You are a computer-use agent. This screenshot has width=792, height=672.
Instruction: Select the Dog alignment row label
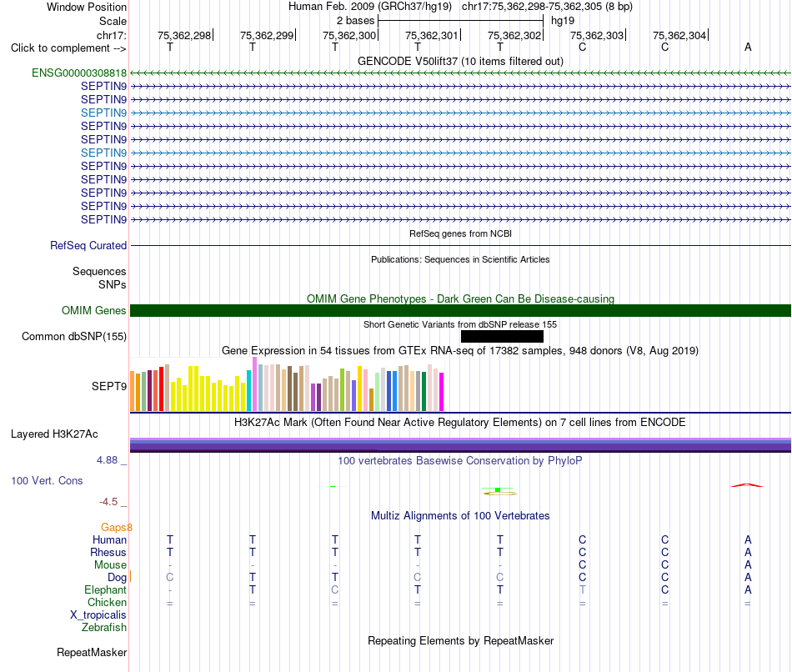click(117, 578)
